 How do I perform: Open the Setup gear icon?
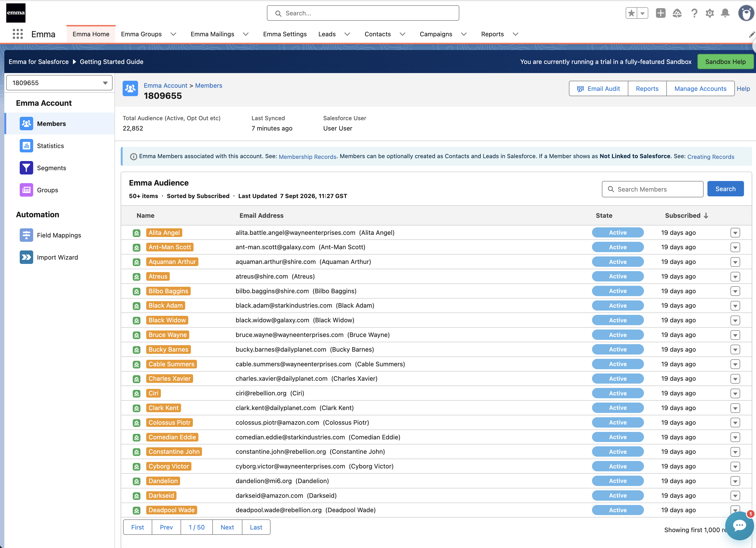[710, 13]
